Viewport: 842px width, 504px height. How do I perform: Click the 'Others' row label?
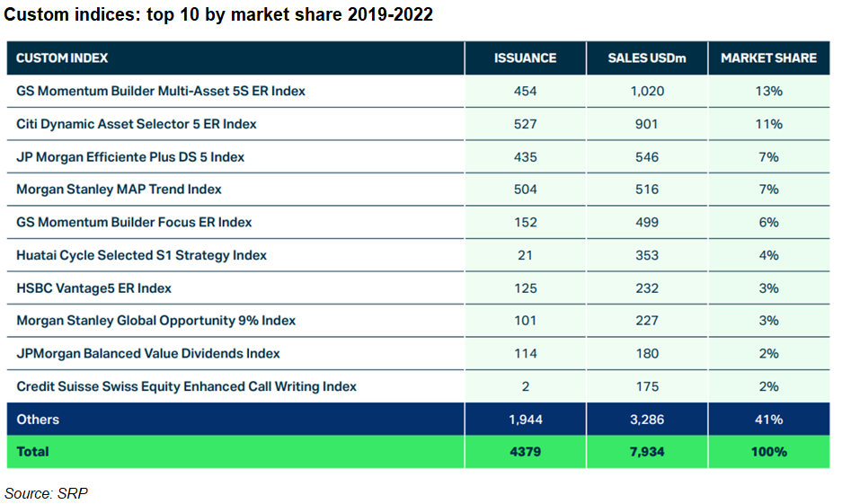coord(38,420)
